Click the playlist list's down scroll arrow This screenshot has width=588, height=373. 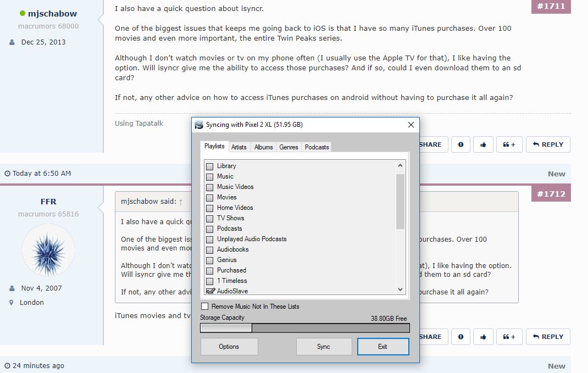[x=400, y=290]
